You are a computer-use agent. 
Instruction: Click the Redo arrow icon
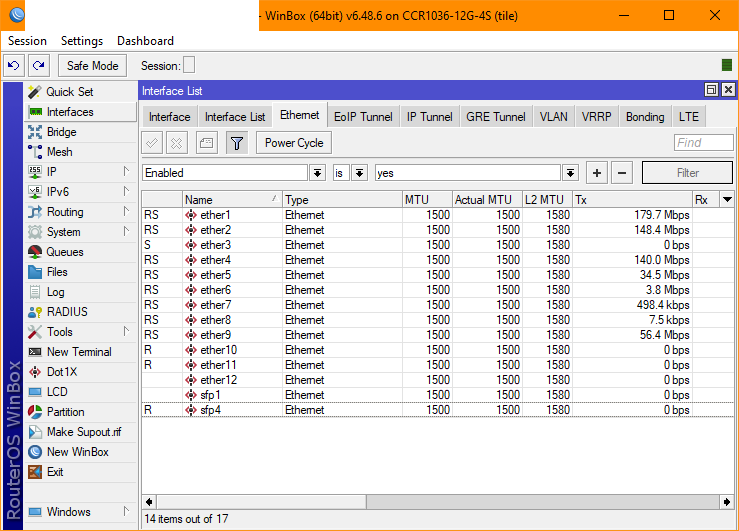(39, 65)
